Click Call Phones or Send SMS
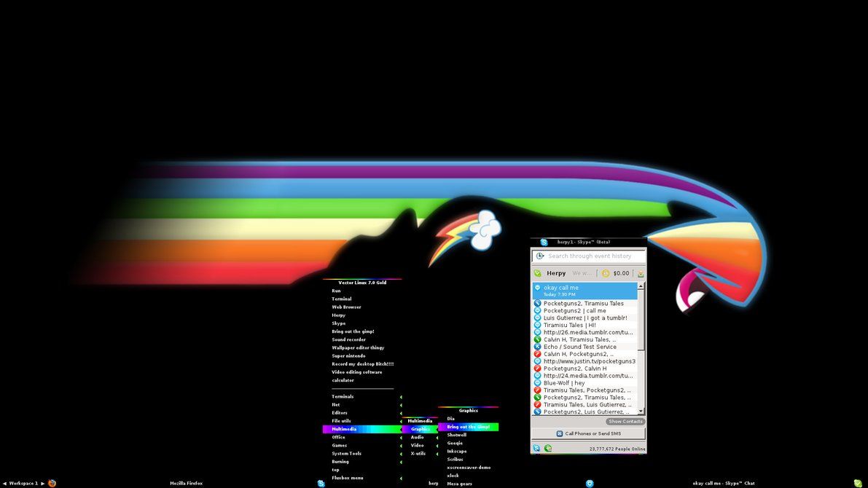Screen dimensions: 868x488 (x=587, y=433)
